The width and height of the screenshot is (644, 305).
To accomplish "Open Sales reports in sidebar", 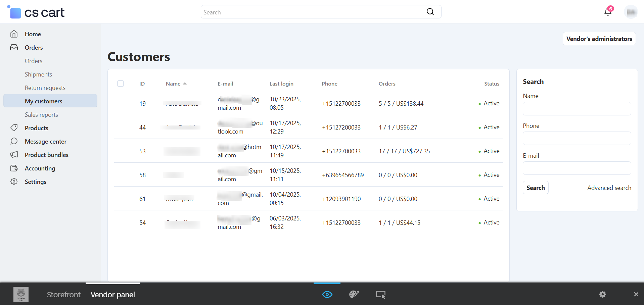I will point(41,115).
